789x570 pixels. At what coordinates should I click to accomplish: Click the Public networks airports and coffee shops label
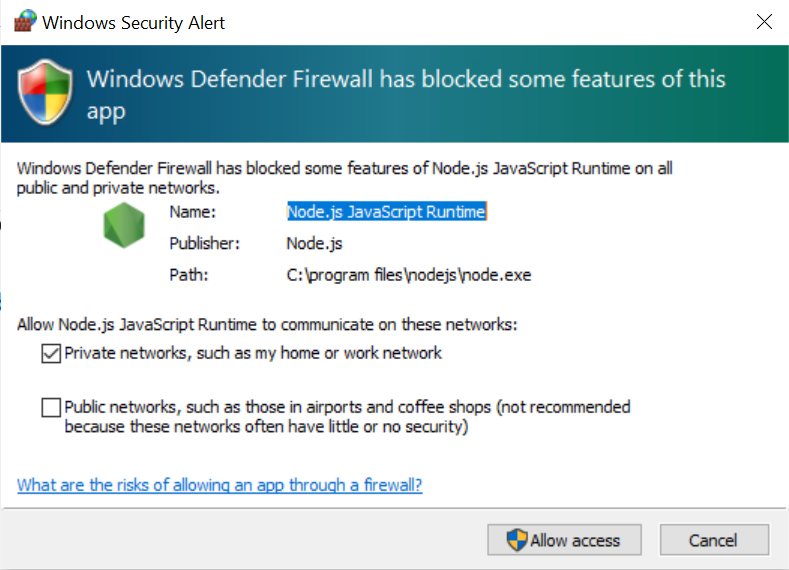click(x=347, y=417)
